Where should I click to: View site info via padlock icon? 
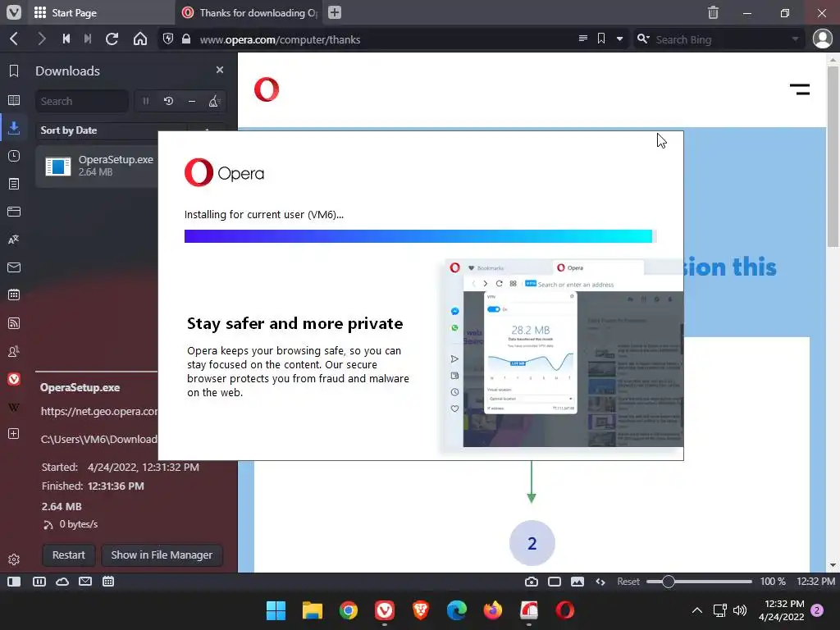186,39
